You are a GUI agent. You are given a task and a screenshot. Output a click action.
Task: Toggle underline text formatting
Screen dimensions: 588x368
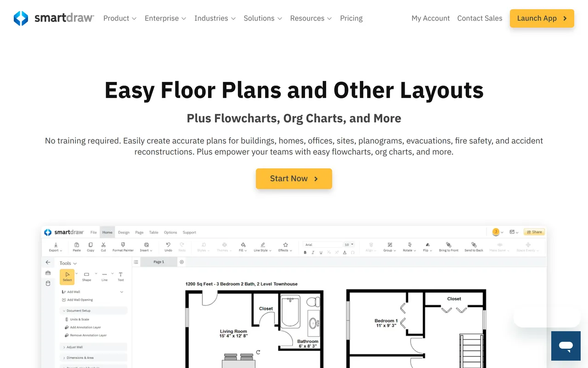pos(321,253)
